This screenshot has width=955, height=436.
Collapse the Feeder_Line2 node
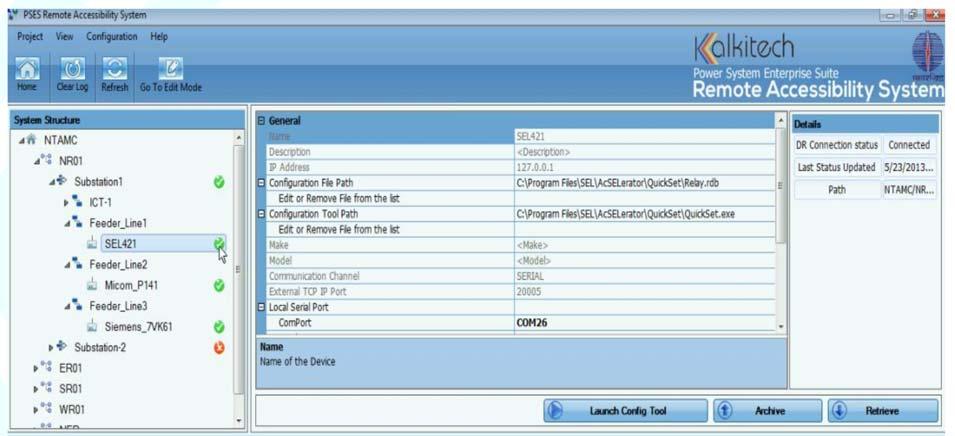coord(66,265)
